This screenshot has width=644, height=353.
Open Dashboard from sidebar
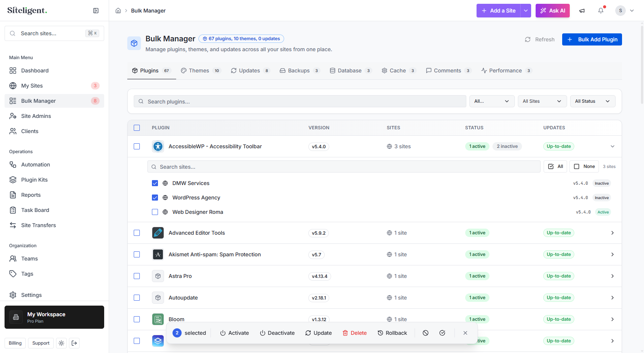(54, 71)
